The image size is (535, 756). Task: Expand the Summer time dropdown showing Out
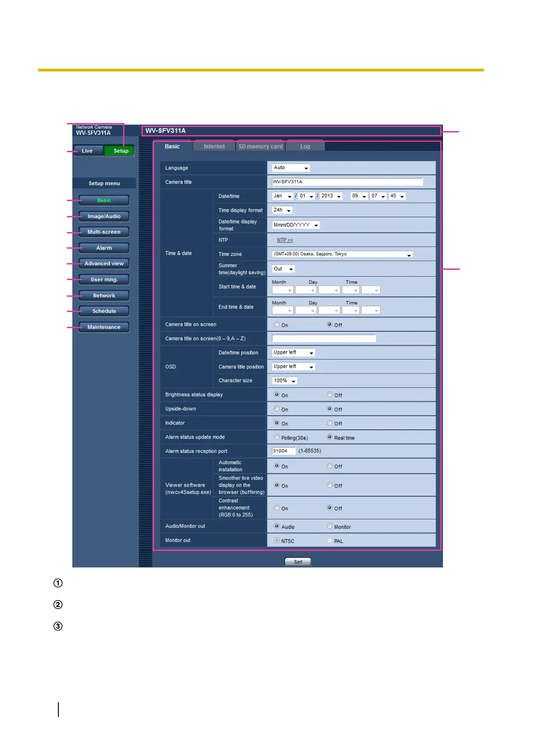[283, 269]
